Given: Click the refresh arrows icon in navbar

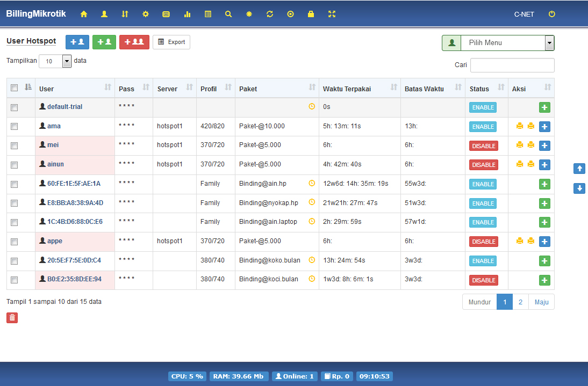Looking at the screenshot, I should pyautogui.click(x=270, y=14).
